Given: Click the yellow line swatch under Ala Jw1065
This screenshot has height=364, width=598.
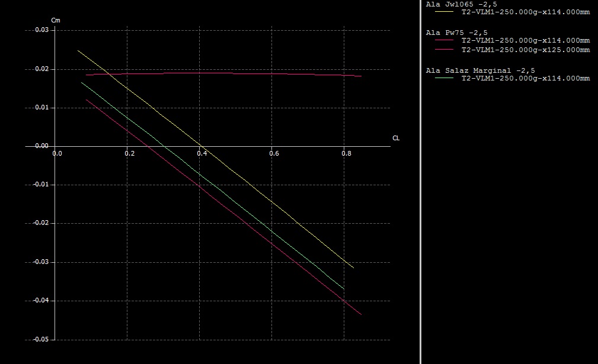Looking at the screenshot, I should [444, 12].
